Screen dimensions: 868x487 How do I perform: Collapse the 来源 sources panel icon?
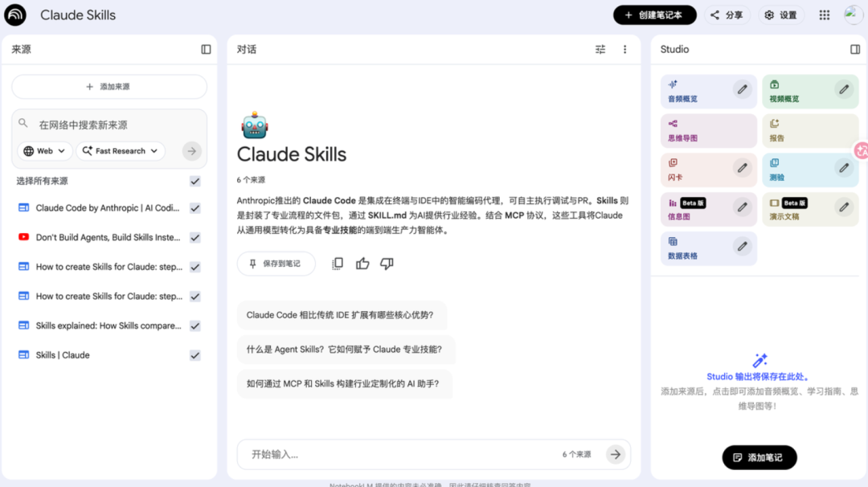206,49
